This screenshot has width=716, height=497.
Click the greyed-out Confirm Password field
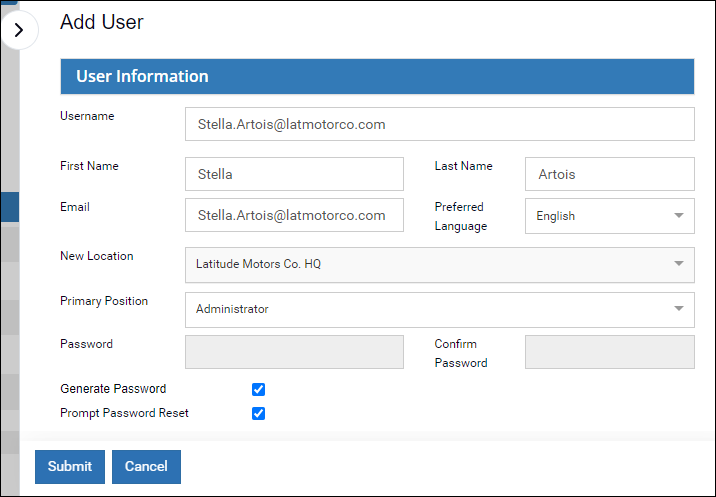click(609, 352)
